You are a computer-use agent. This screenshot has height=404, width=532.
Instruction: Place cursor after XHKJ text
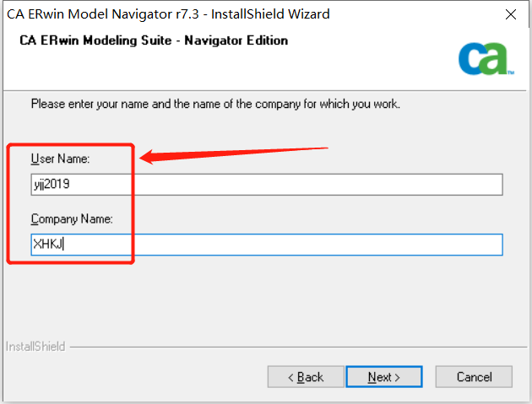pyautogui.click(x=63, y=244)
